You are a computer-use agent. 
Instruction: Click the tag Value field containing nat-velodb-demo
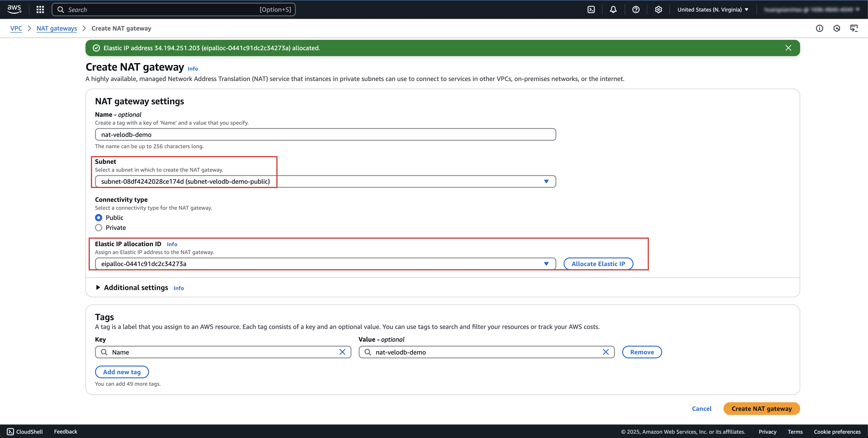point(486,352)
